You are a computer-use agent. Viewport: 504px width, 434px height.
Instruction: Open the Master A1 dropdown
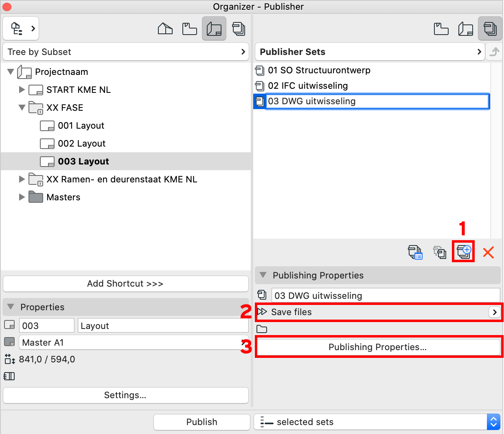point(134,342)
